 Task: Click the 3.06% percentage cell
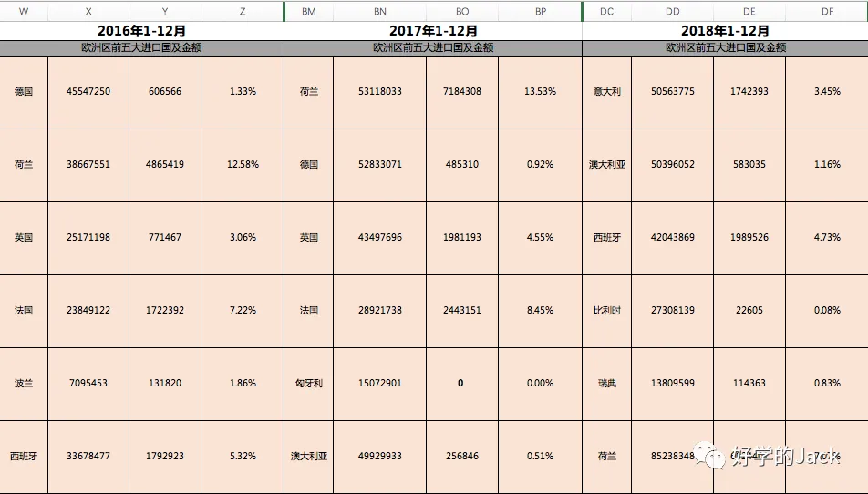click(x=243, y=239)
